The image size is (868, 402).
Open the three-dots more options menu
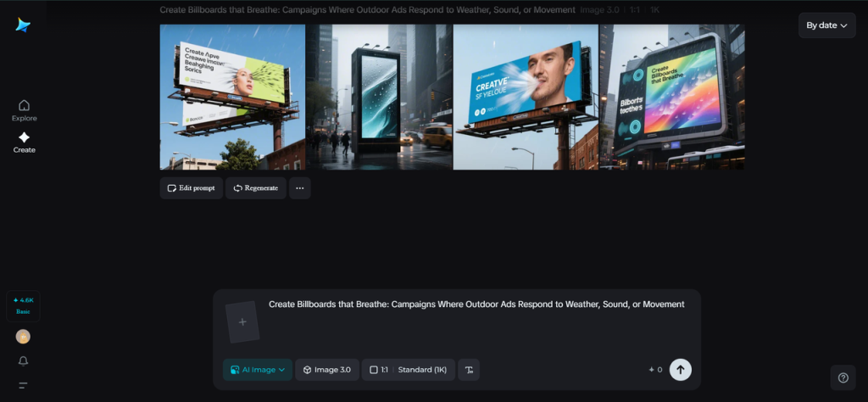click(x=299, y=188)
